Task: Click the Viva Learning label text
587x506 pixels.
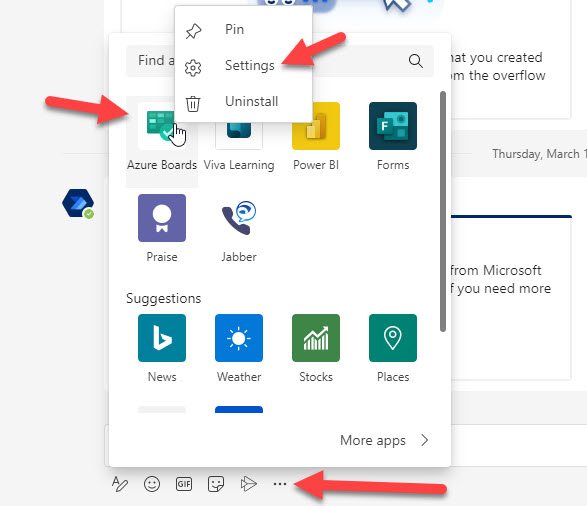Action: pyautogui.click(x=239, y=165)
